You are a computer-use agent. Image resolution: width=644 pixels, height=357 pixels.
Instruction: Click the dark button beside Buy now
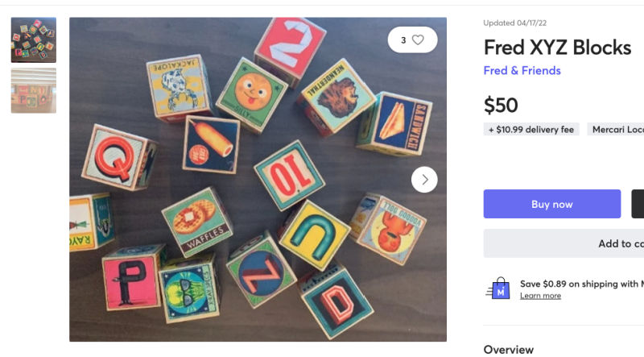click(x=638, y=204)
